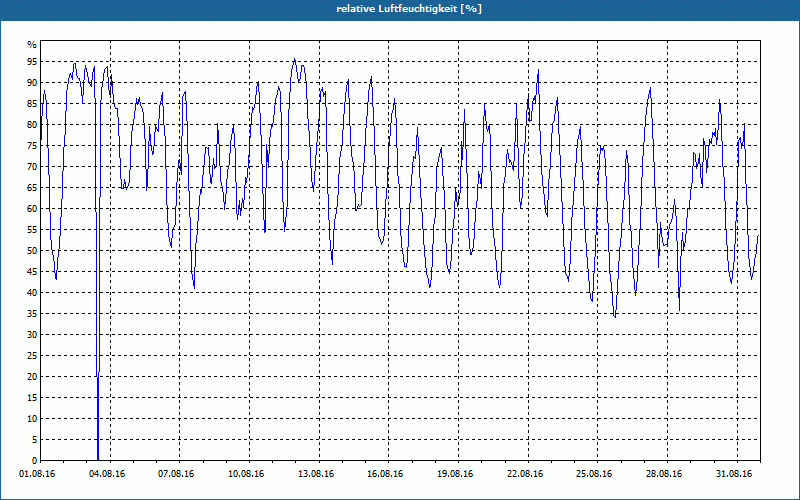Click the y-axis value 15
This screenshot has width=800, height=500.
32,397
